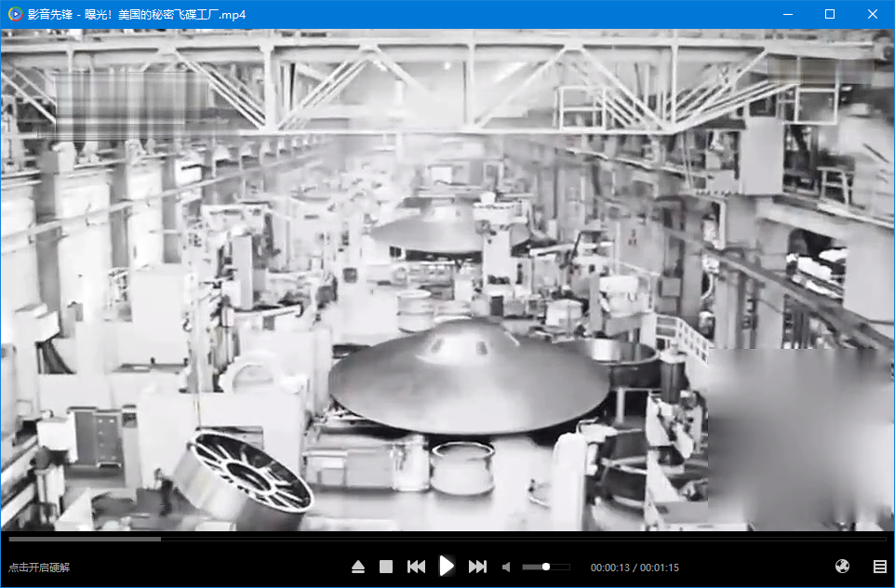The image size is (895, 588).
Task: Skip to the next video
Action: click(x=477, y=567)
